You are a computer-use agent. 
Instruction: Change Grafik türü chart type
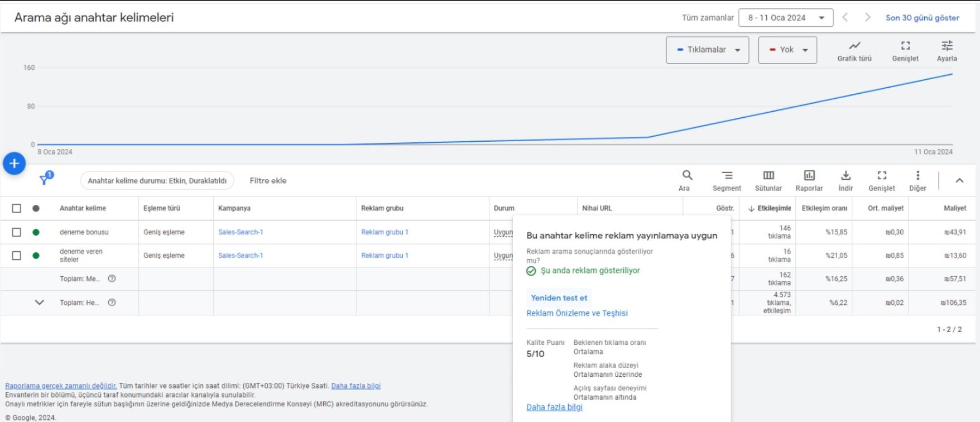[x=854, y=50]
